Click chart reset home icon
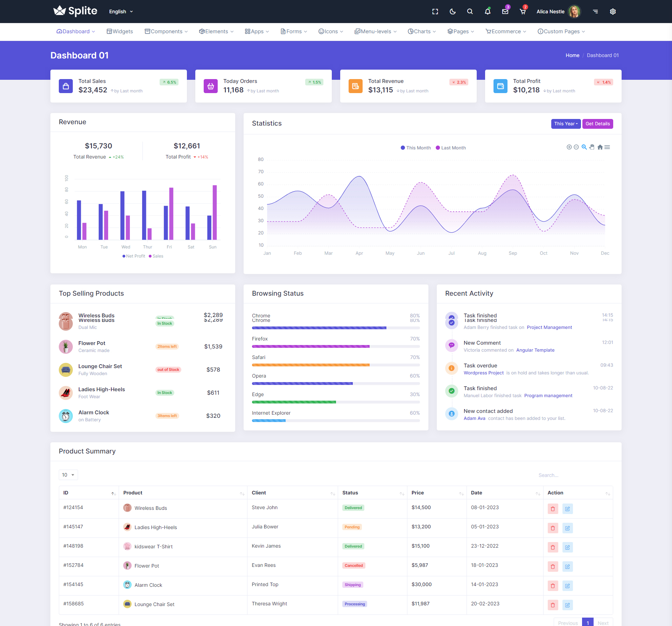This screenshot has width=672, height=626. [x=600, y=147]
